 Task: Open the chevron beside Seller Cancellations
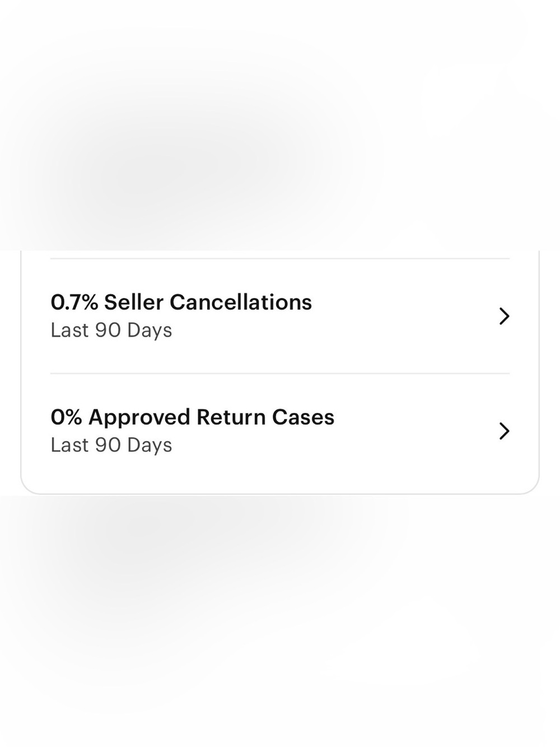504,316
